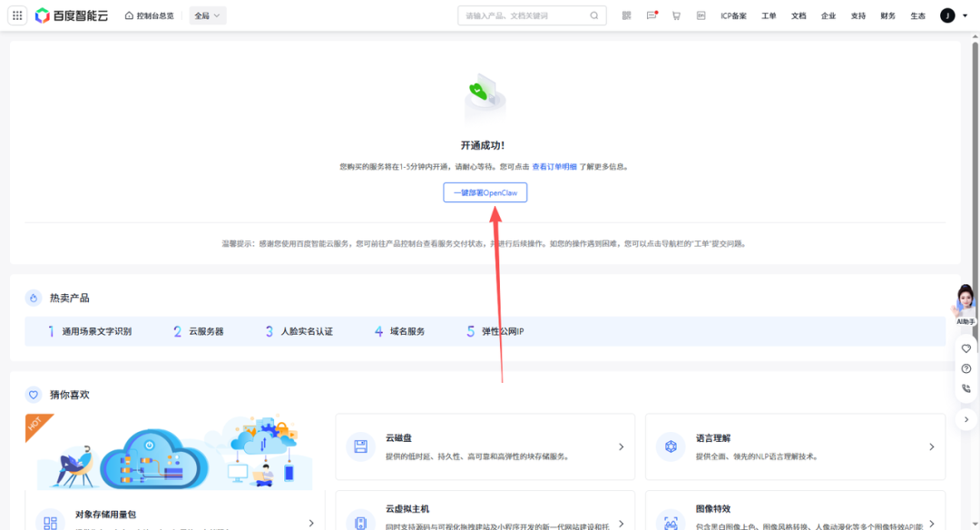980x530 pixels.
Task: Open the 工单 menu item
Action: [769, 15]
